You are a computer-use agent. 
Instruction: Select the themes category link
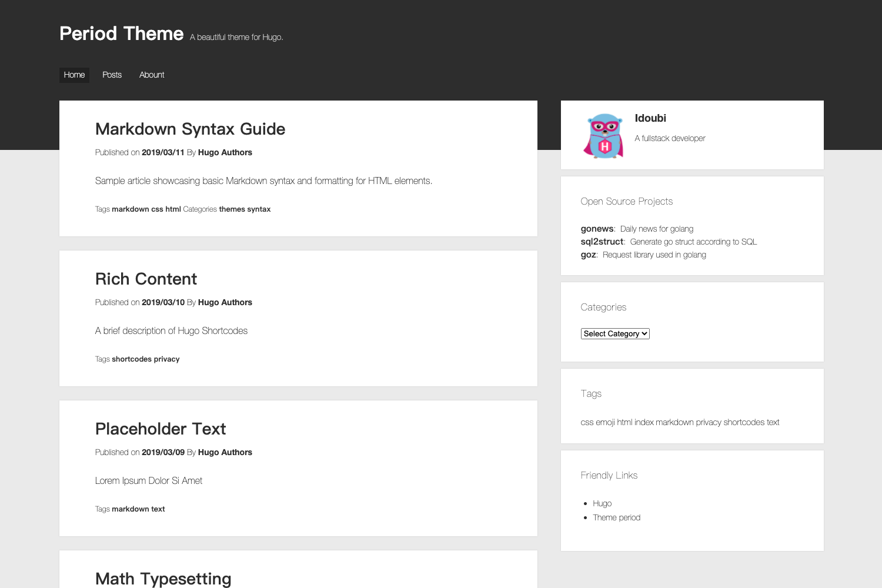click(x=232, y=209)
